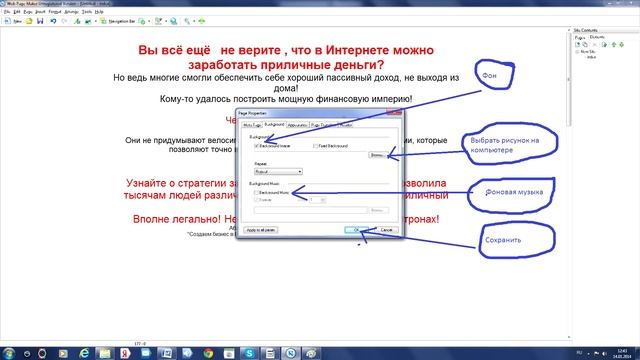Open the Edit menu
Viewport: 640px width, 360px height.
click(17, 12)
